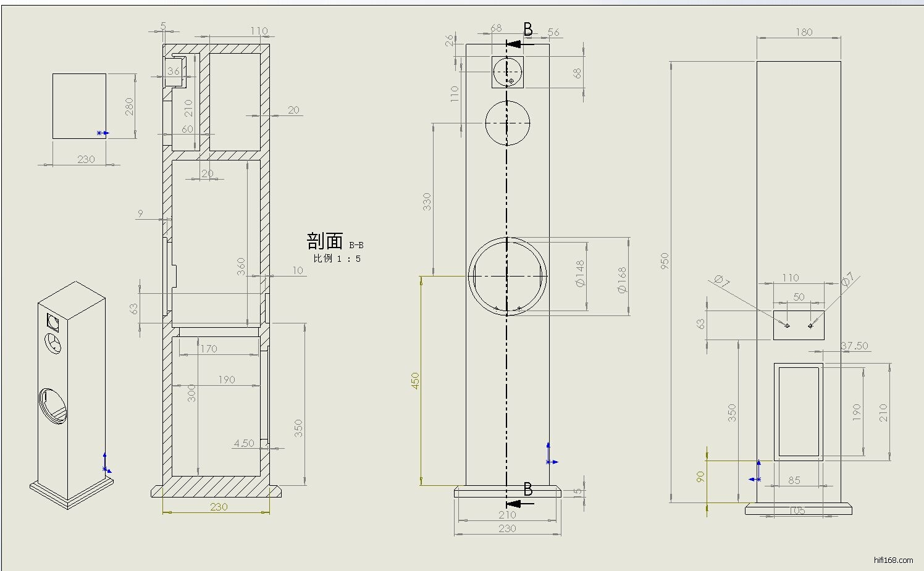Click the 360 dimension in section view

pyautogui.click(x=241, y=267)
